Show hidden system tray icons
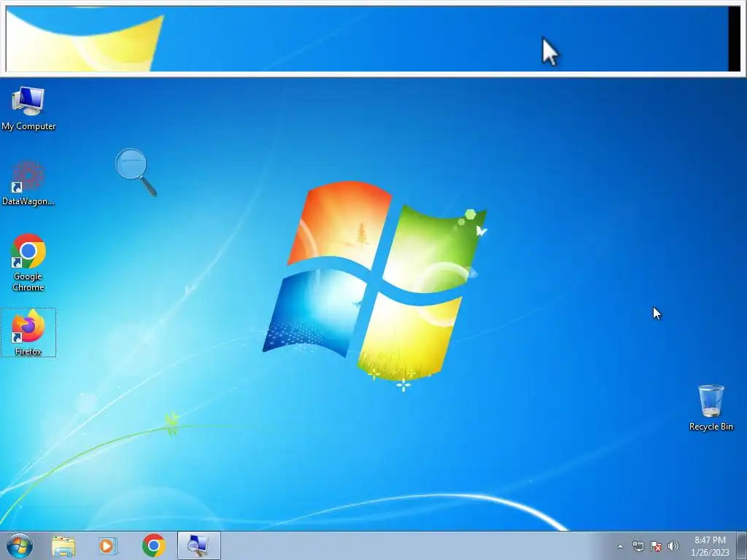Image resolution: width=747 pixels, height=560 pixels. point(620,546)
